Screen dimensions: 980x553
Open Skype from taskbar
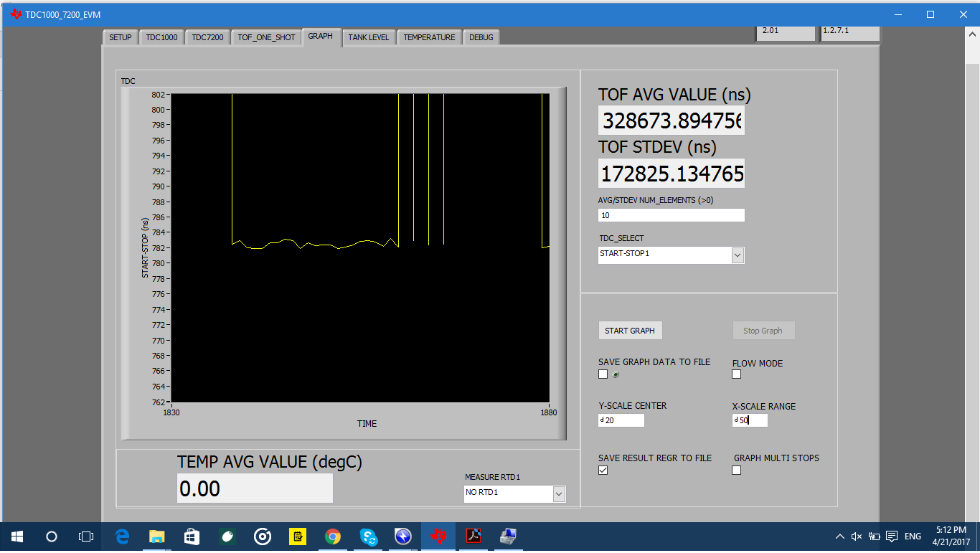tap(368, 536)
